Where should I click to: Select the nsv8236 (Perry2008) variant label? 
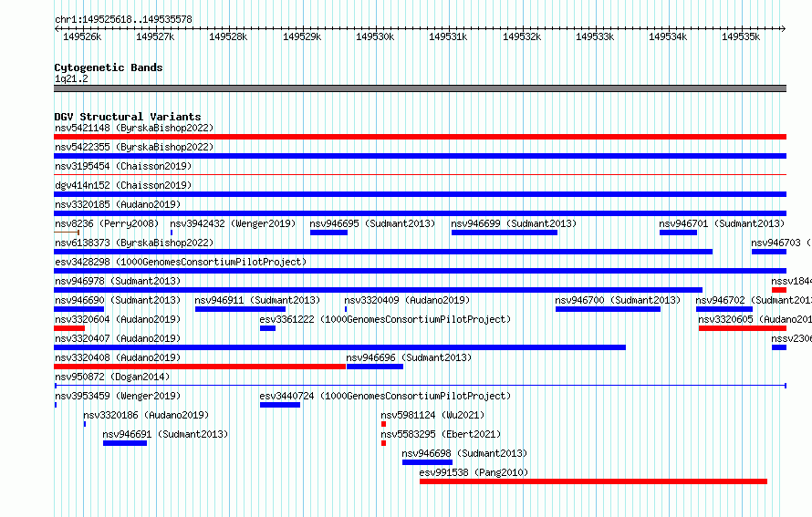coord(107,223)
